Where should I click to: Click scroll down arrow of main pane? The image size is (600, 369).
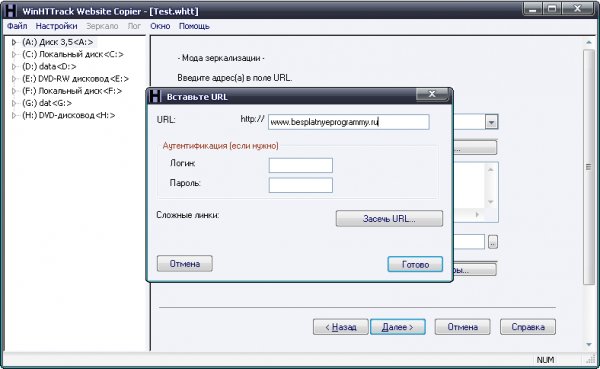click(x=589, y=345)
